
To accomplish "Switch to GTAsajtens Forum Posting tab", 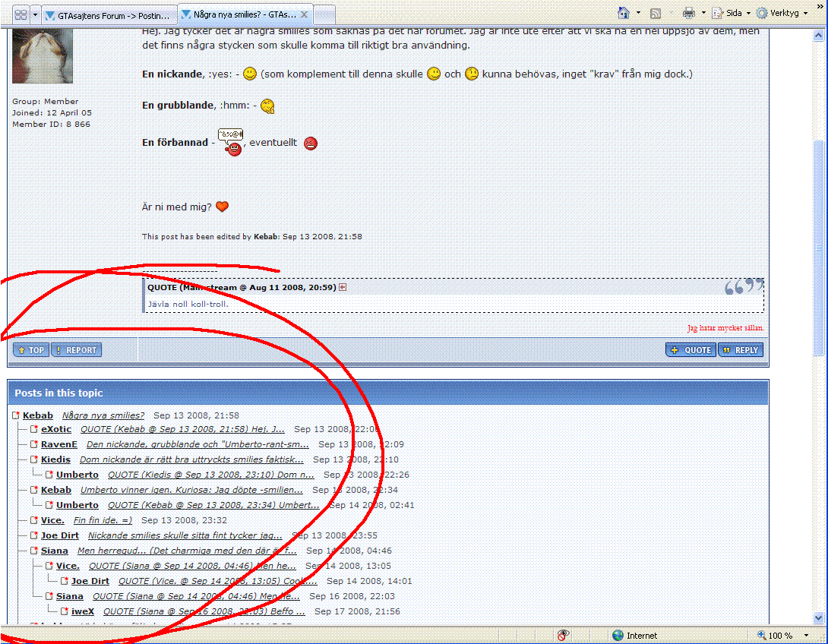I will coord(109,15).
